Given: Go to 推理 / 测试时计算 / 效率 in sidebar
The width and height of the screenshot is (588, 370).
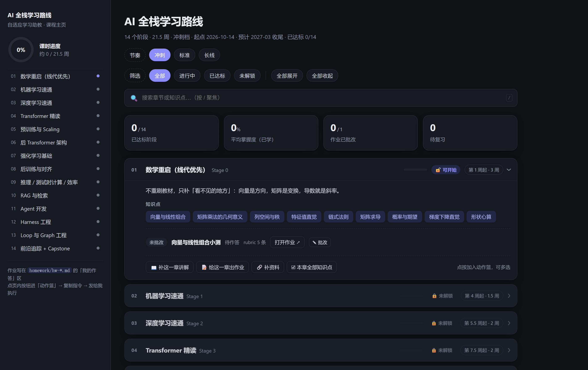Looking at the screenshot, I should (x=55, y=182).
